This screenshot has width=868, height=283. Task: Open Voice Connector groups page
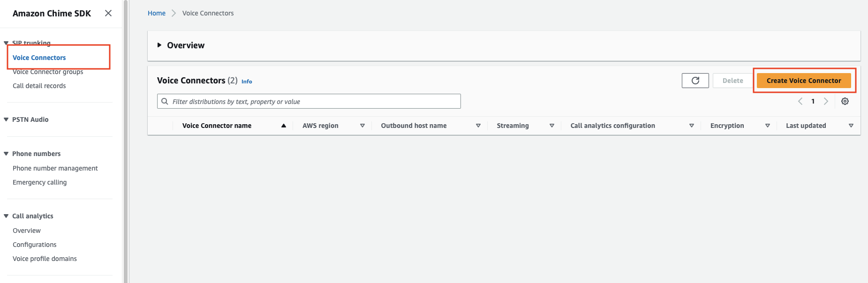[48, 72]
